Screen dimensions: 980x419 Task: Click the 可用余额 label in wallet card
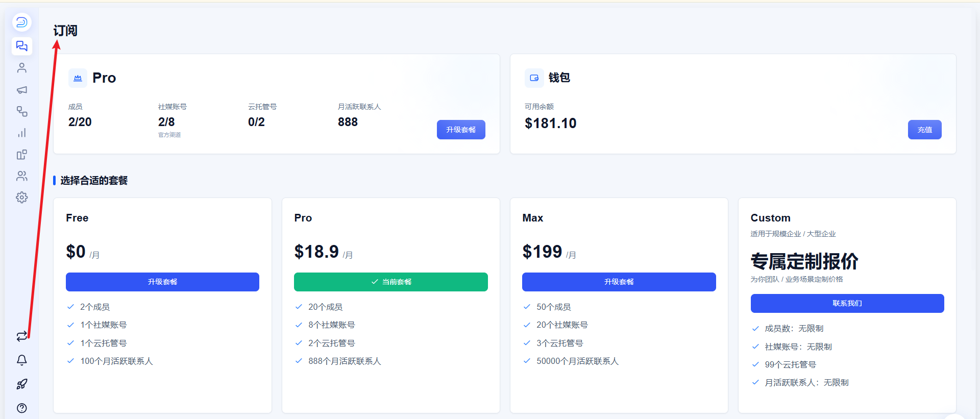(x=539, y=107)
